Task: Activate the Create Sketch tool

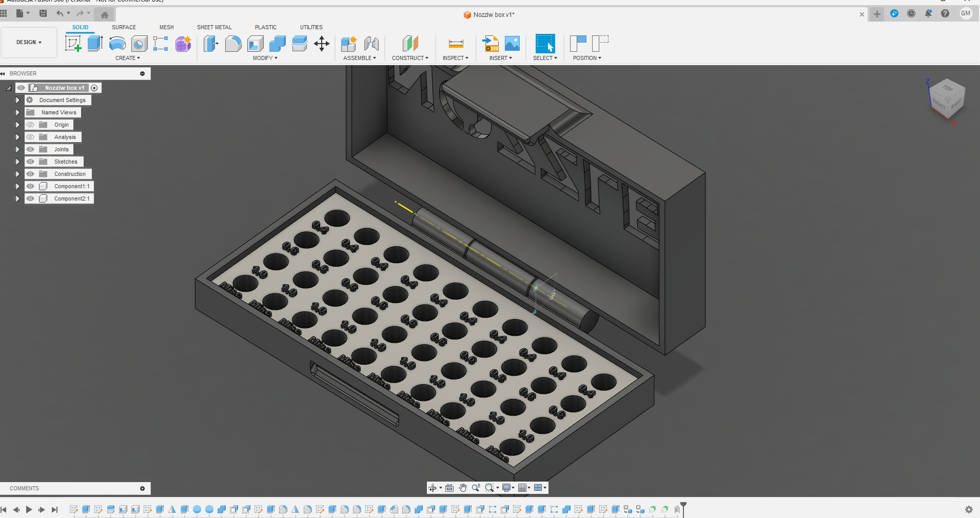Action: 73,43
